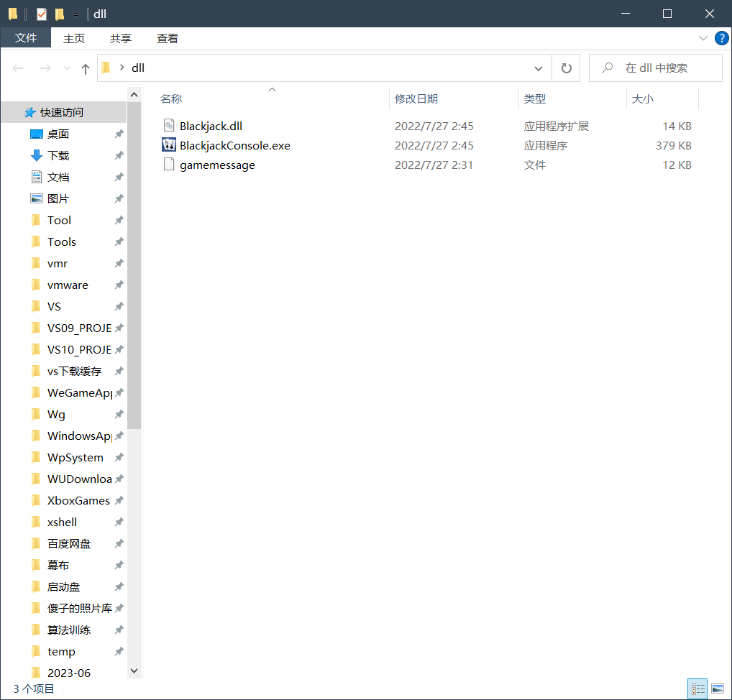Click the sidebar scrollbar thumb
Viewport: 732px width, 700px height.
[134, 265]
